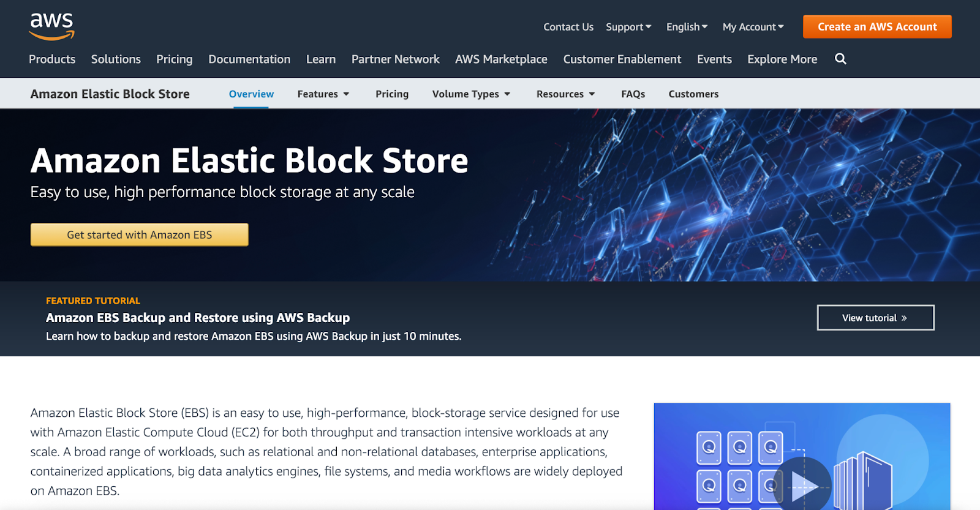
Task: Open AWS Marketplace menu
Action: pos(501,59)
